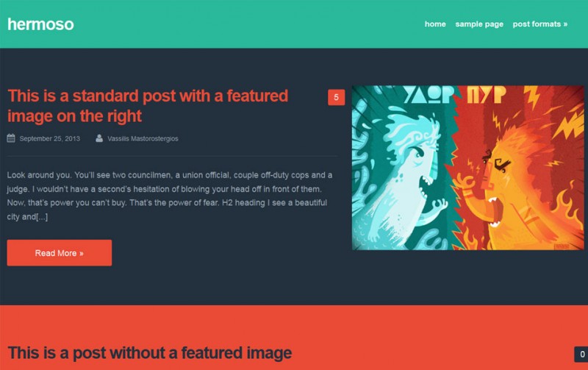This screenshot has width=588, height=370.
Task: Open the sample page menu item
Action: tap(479, 24)
